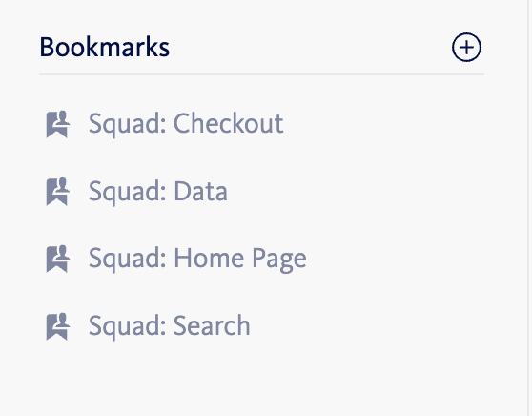Screen dimensions: 532x416
Task: Click the word Squad in Home Page entry
Action: pos(125,260)
